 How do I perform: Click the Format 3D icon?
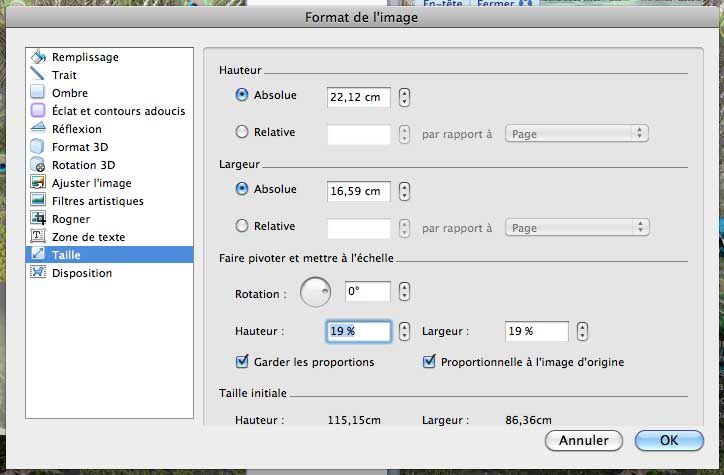tap(39, 147)
